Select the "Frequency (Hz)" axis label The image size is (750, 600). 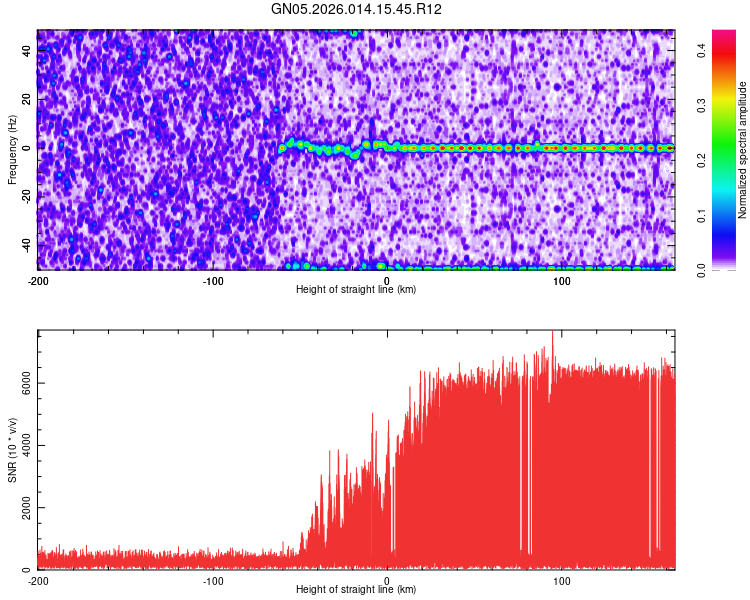pyautogui.click(x=12, y=150)
